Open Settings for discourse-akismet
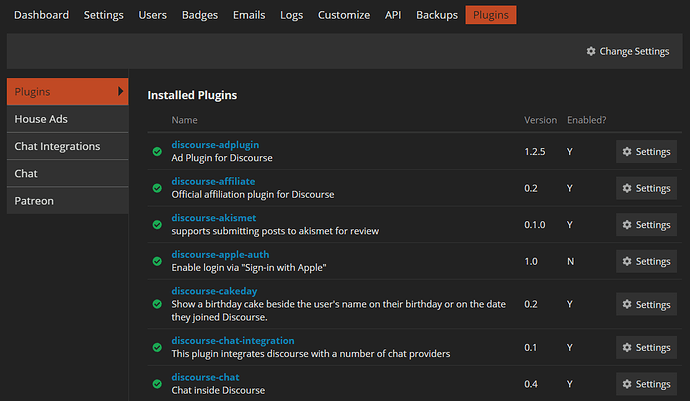This screenshot has height=401, width=690. pyautogui.click(x=646, y=224)
